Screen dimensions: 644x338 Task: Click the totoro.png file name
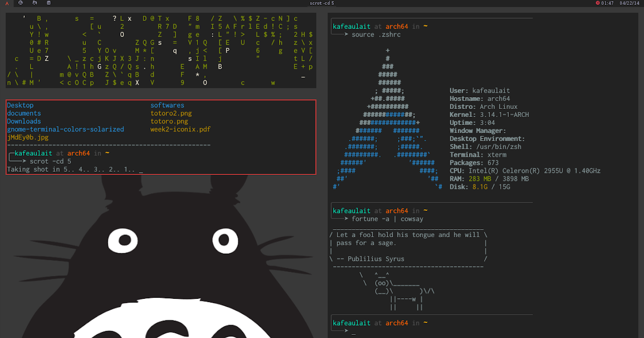coord(169,121)
